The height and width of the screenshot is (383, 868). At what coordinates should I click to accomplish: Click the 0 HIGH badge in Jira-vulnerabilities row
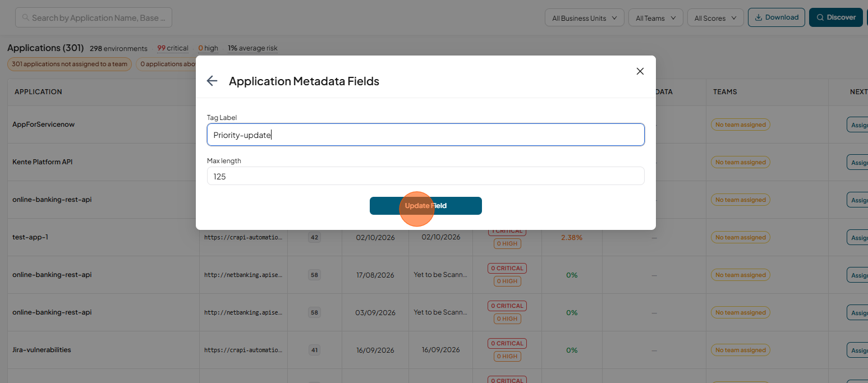[507, 356]
